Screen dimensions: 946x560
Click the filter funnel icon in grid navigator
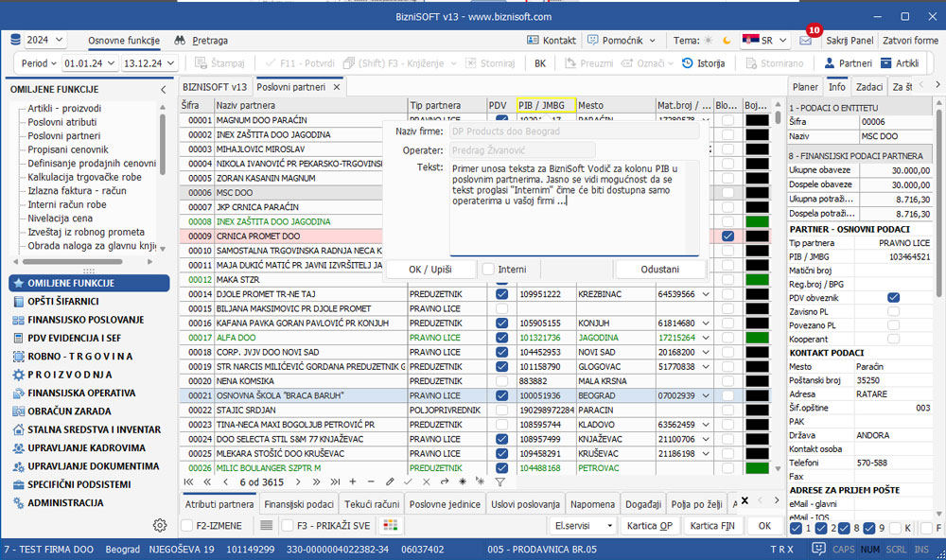coord(500,481)
